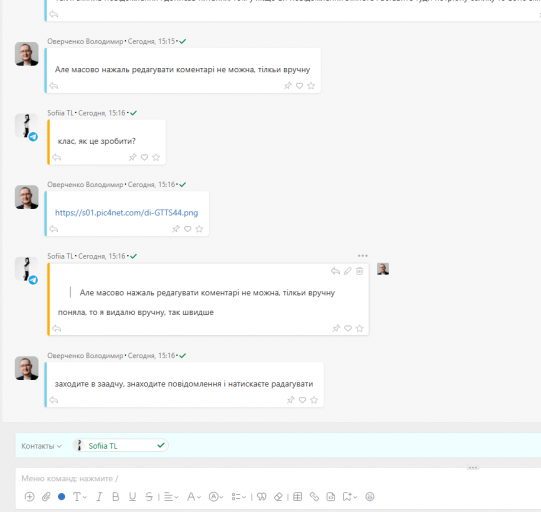Edit the quoted message with pencil icon
Screen dimensions: 541x512
(x=347, y=271)
